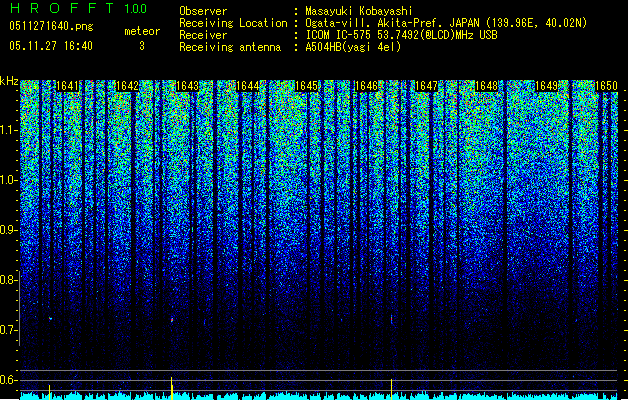Click the Receiver field label

coord(203,35)
